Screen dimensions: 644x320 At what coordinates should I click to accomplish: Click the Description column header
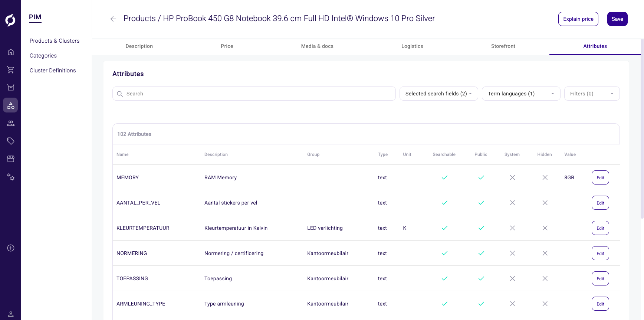(x=216, y=154)
